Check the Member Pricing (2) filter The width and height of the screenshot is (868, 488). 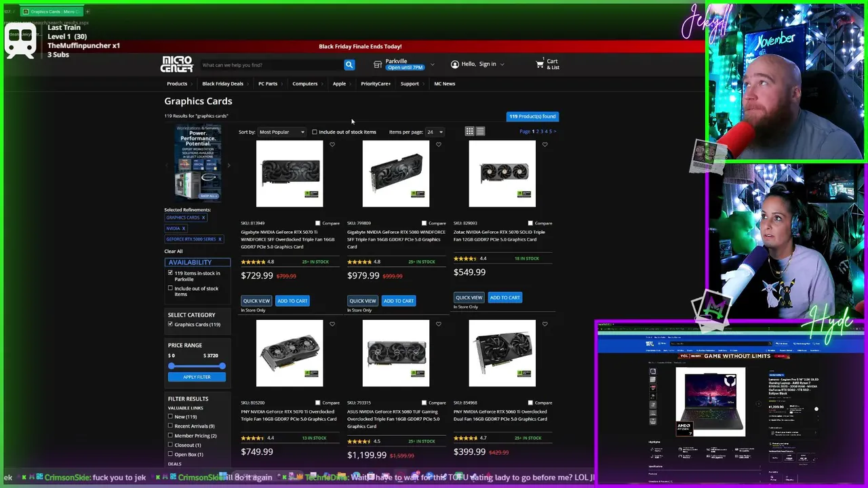(x=170, y=436)
